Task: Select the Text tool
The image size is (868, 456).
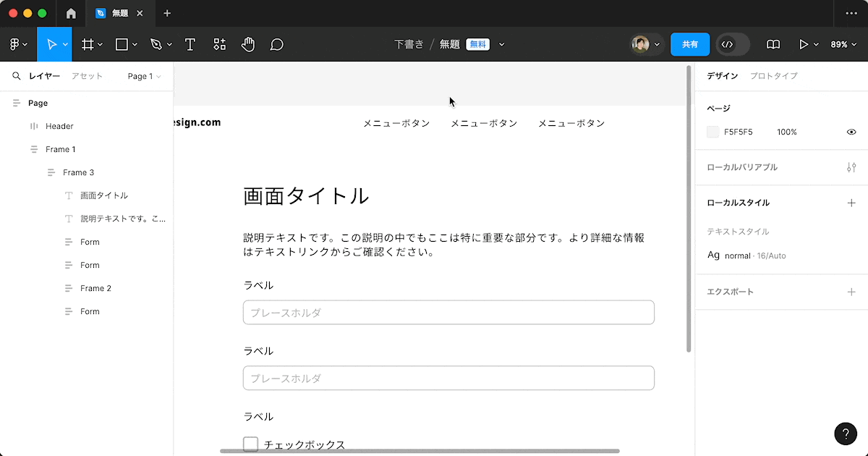Action: [x=190, y=44]
